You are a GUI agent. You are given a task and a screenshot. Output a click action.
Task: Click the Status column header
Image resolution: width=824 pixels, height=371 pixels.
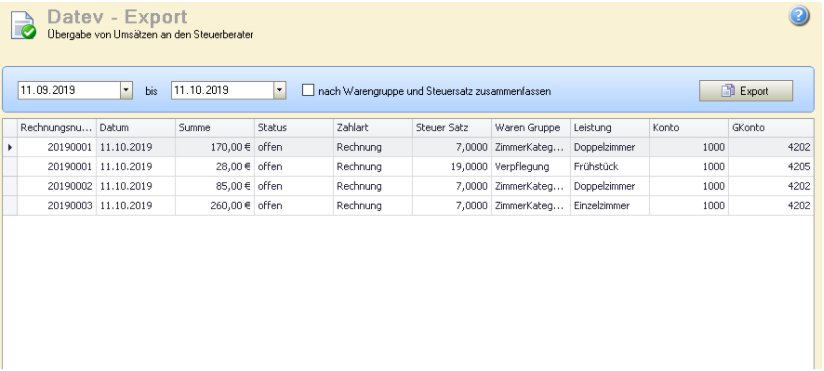click(294, 128)
